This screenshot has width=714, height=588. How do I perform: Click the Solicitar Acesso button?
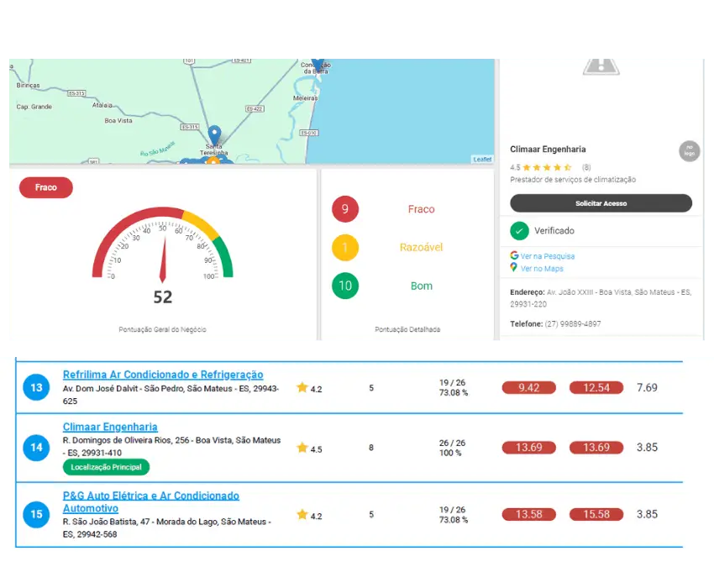[x=601, y=203]
